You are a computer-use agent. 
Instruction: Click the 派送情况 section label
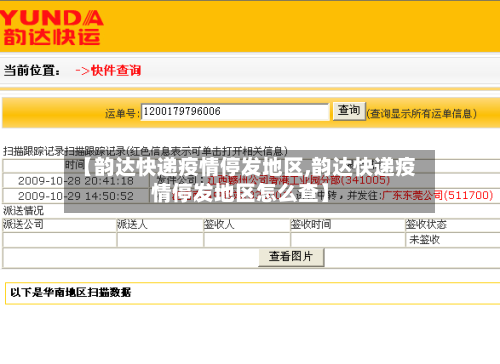23,211
